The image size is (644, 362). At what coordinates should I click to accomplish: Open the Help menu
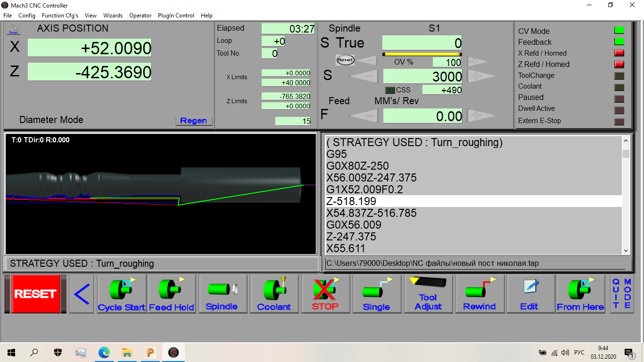click(206, 16)
